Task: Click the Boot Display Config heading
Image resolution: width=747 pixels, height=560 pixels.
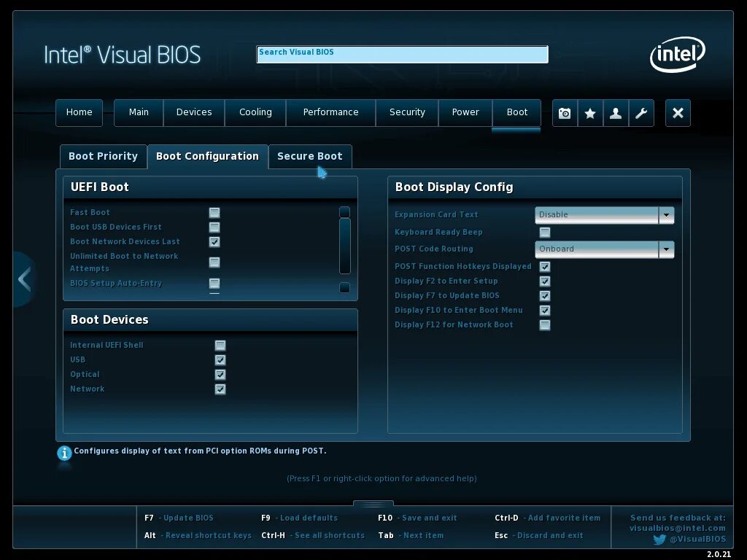Action: pyautogui.click(x=454, y=187)
